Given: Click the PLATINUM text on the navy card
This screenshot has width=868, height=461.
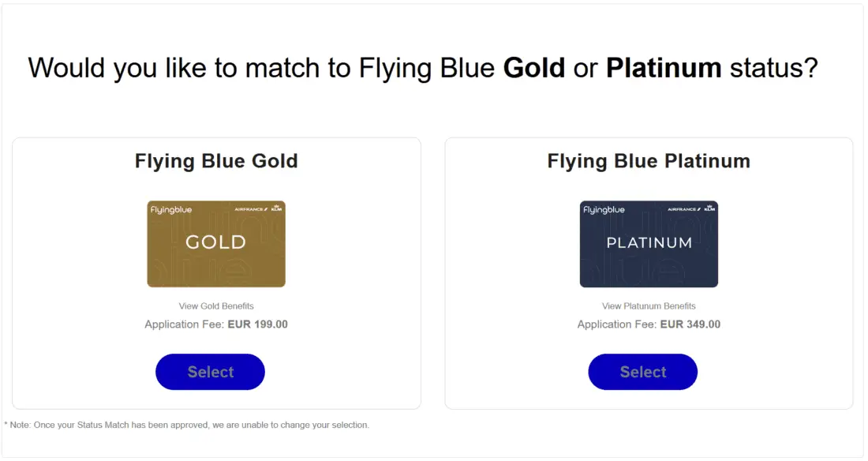Looking at the screenshot, I should tap(649, 243).
